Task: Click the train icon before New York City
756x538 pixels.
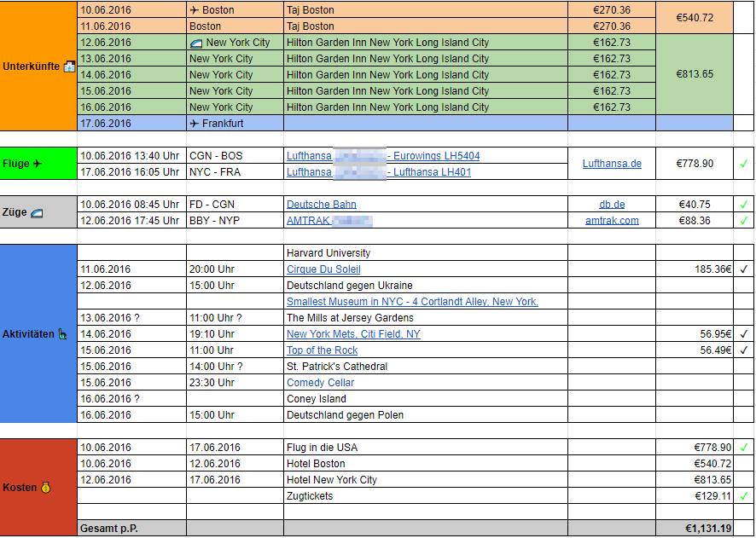Action: (x=195, y=43)
